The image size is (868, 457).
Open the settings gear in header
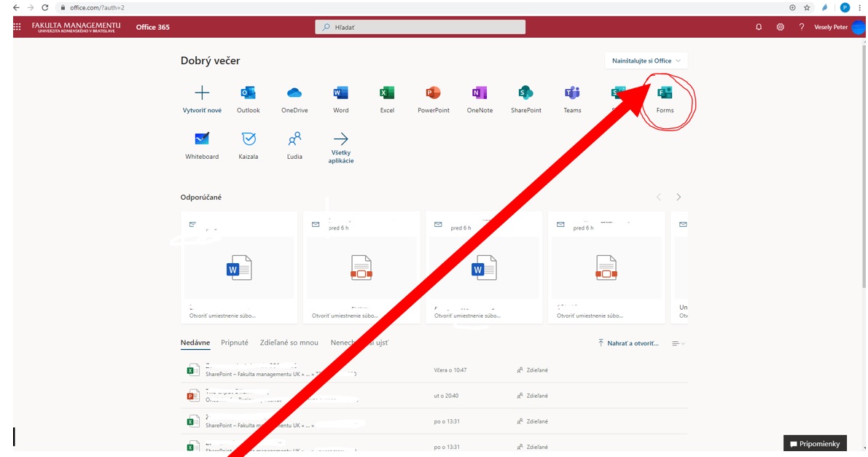(x=781, y=27)
